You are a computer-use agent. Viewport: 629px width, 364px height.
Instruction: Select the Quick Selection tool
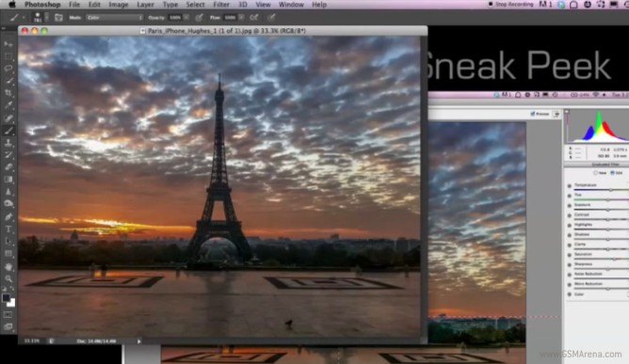(8, 81)
